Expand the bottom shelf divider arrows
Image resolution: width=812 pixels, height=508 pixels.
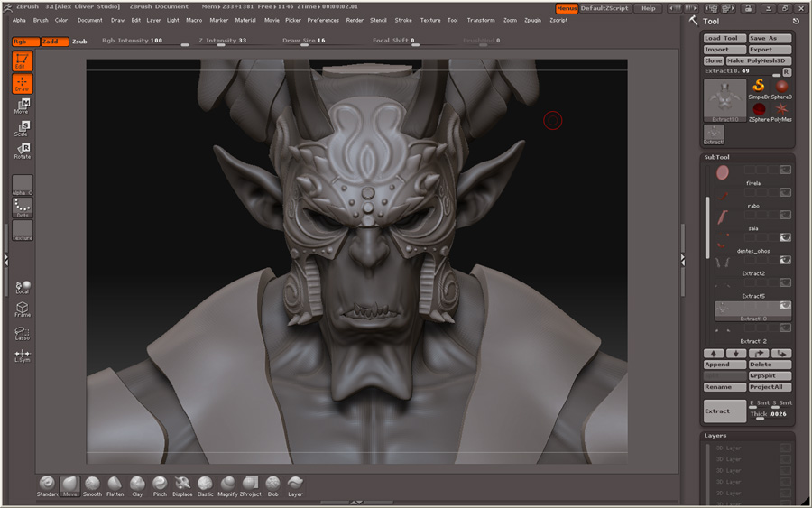(x=356, y=503)
